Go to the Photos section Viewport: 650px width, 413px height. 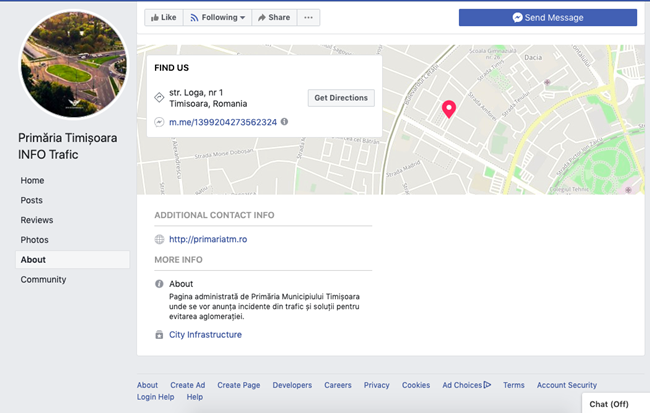click(35, 240)
